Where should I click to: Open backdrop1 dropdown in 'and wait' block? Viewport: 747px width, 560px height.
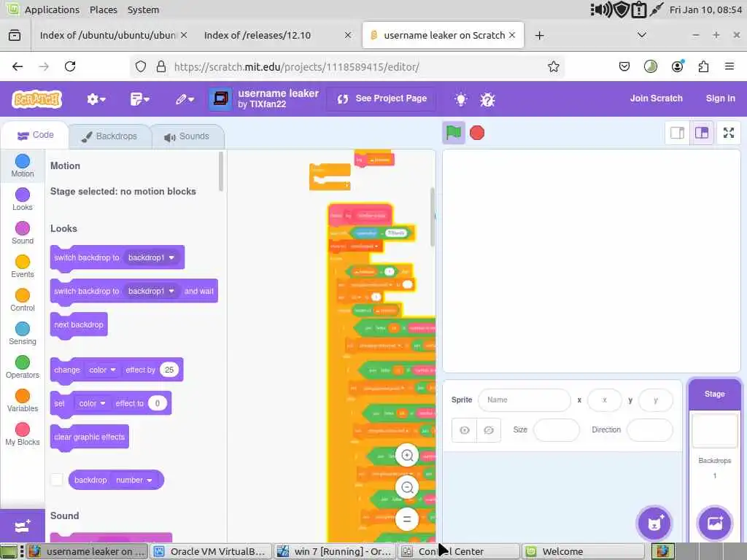click(150, 291)
